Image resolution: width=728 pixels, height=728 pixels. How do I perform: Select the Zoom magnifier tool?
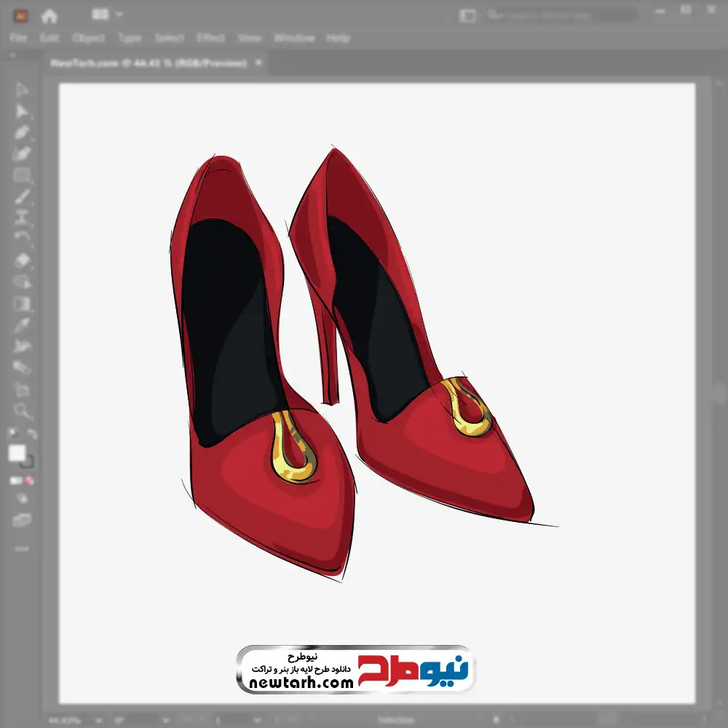coord(22,411)
